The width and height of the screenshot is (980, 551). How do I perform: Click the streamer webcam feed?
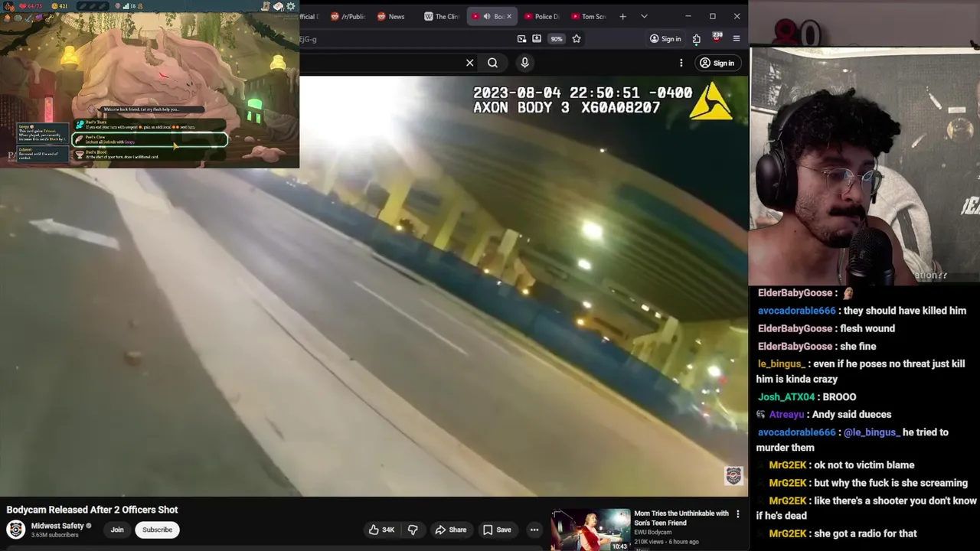[864, 167]
